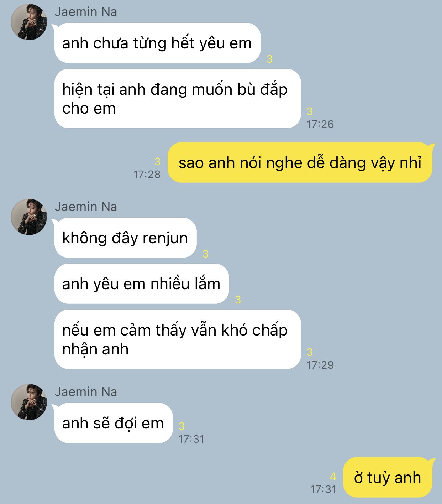Select the 'không đây renjun' message bubble
The width and height of the screenshot is (442, 504).
125,238
